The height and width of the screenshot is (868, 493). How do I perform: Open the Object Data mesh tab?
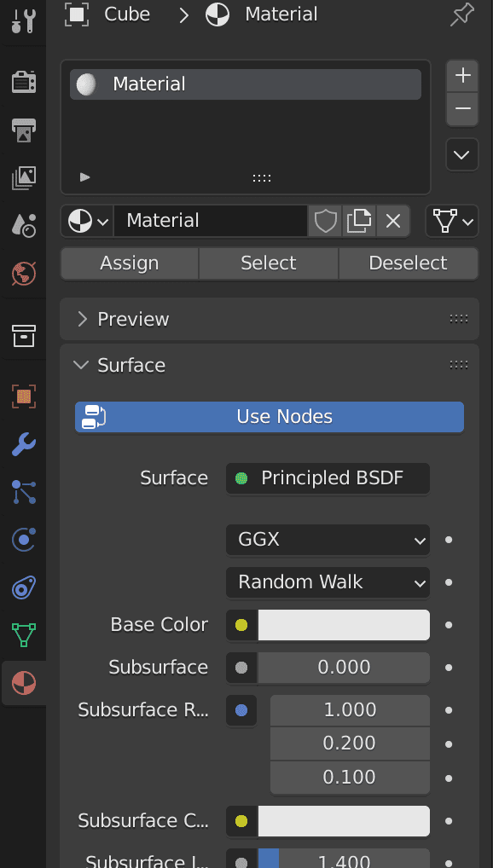tap(24, 635)
